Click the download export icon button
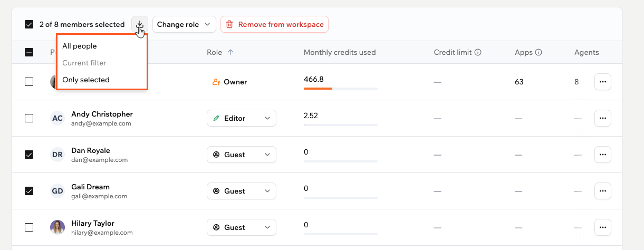This screenshot has width=644, height=250. coord(140,24)
